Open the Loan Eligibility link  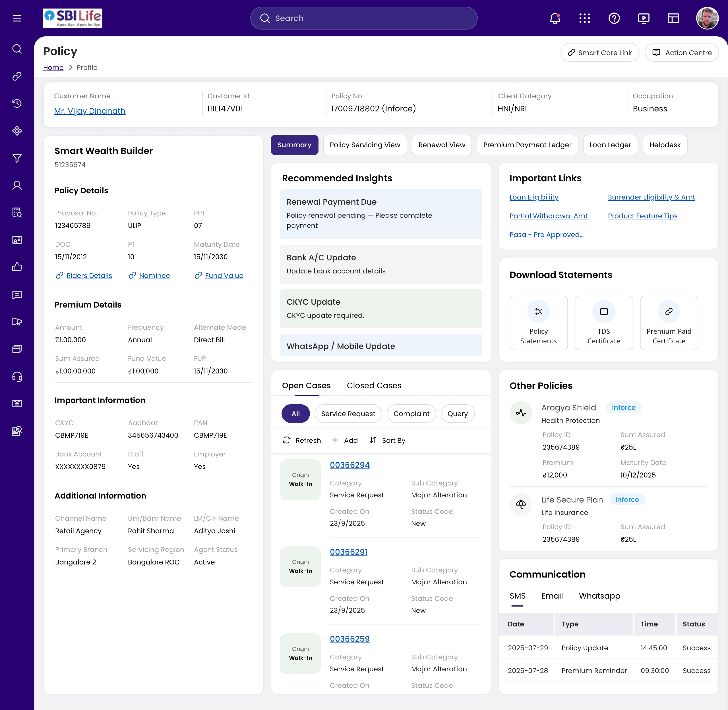click(533, 197)
